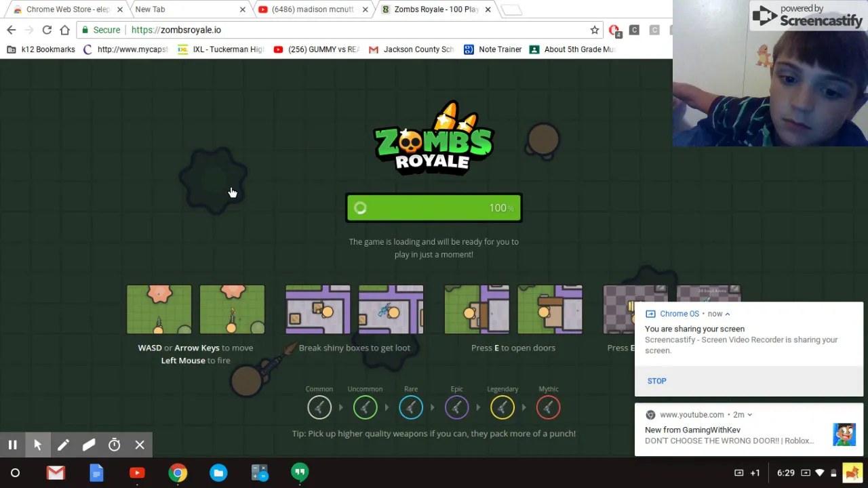
Task: Click the Common weapon rarity icon
Action: [319, 407]
